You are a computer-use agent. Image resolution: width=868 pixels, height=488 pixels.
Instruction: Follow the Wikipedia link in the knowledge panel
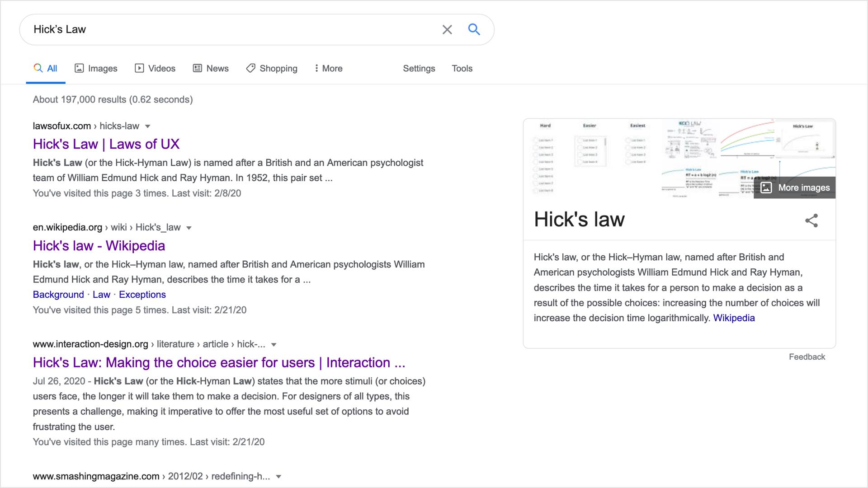point(734,318)
